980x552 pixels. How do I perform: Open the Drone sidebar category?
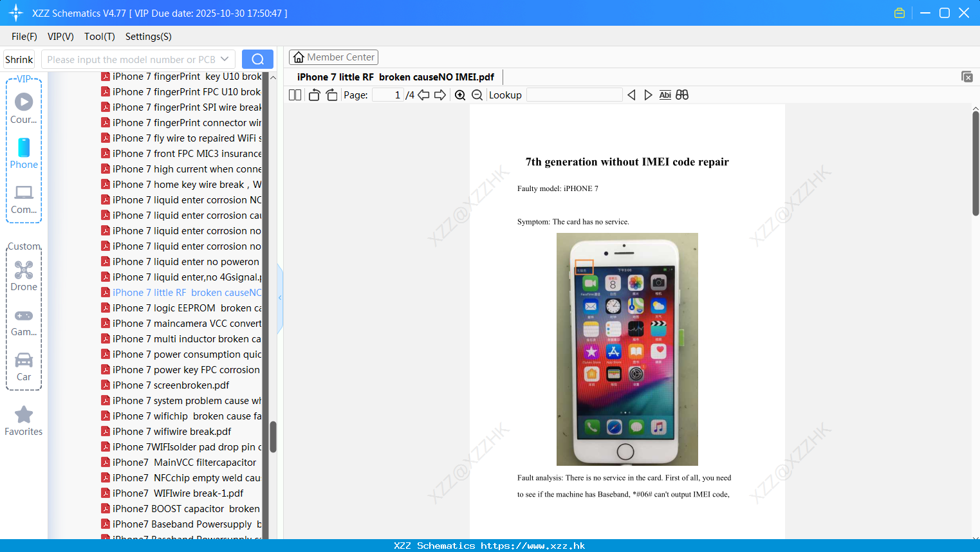(24, 277)
